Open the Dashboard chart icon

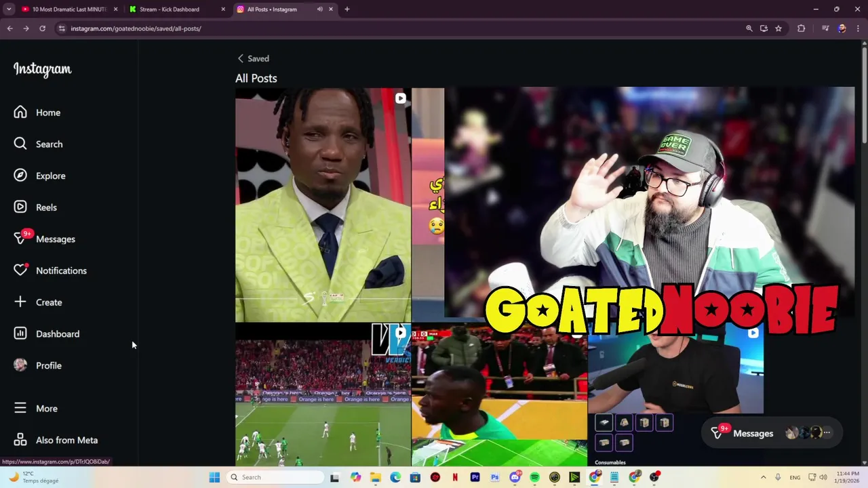20,333
